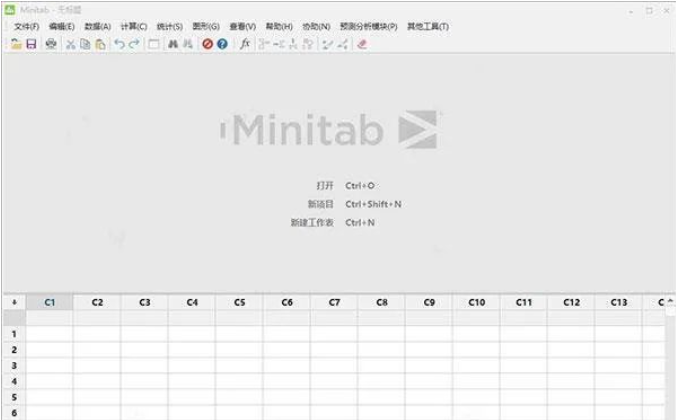This screenshot has height=420, width=676.
Task: Click the Copy icon in toolbar
Action: pyautogui.click(x=85, y=44)
